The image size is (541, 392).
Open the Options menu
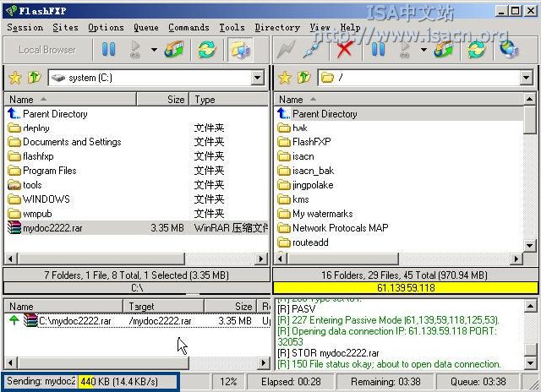pos(106,28)
